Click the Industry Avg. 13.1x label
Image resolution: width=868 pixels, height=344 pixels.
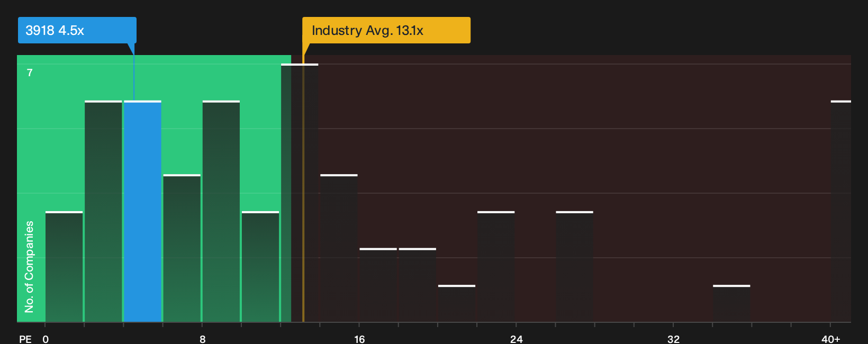pyautogui.click(x=386, y=30)
